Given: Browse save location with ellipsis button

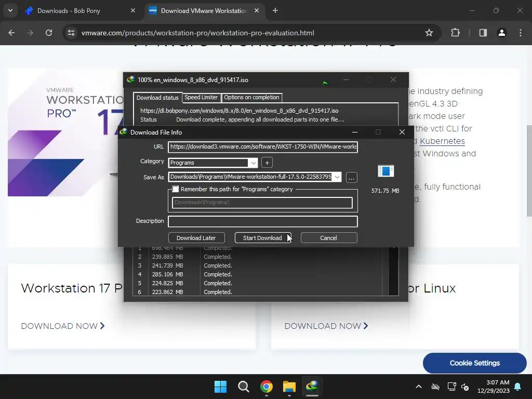Looking at the screenshot, I should pyautogui.click(x=352, y=178).
